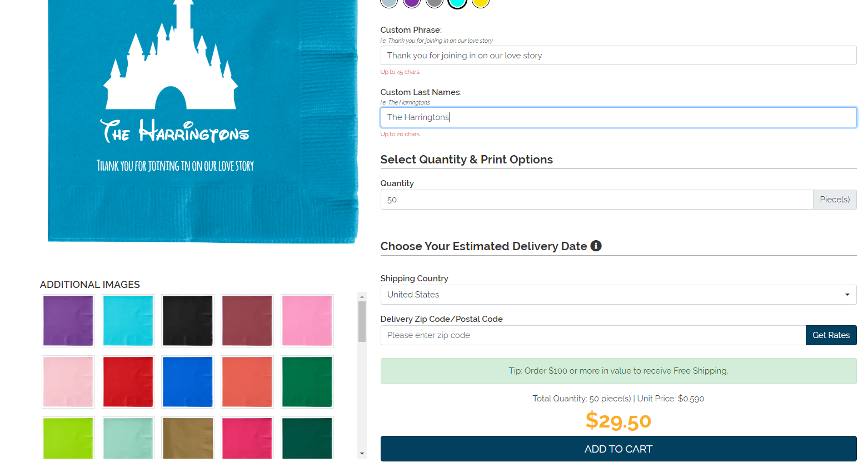
Task: Click the Custom Phrase text field
Action: point(618,56)
